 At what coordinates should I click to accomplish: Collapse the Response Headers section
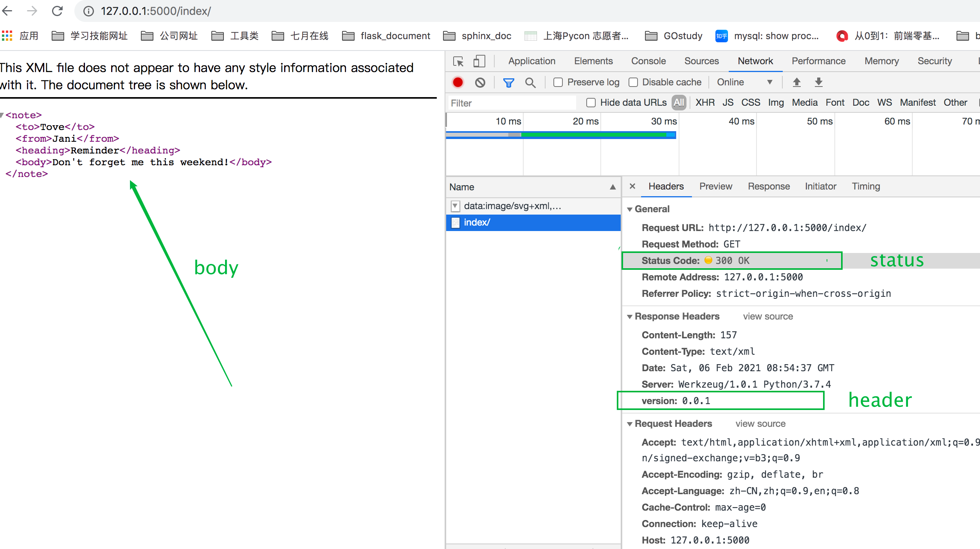[630, 316]
